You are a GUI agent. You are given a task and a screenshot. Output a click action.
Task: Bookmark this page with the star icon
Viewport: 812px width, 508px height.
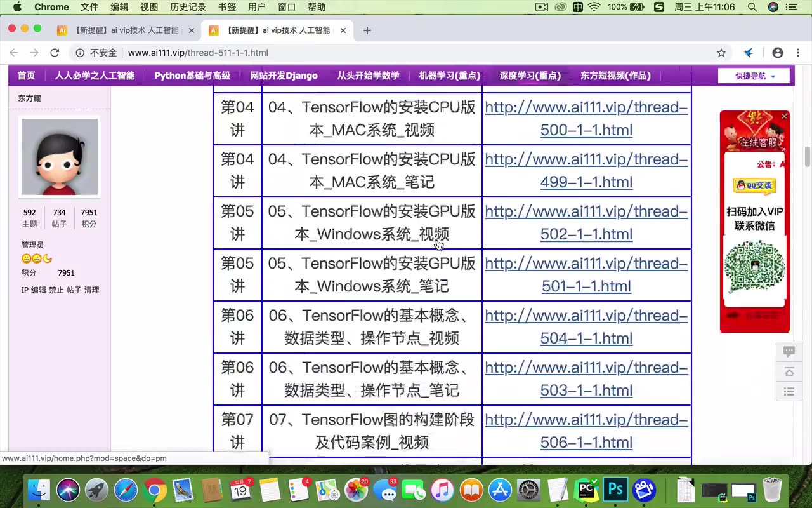coord(721,53)
